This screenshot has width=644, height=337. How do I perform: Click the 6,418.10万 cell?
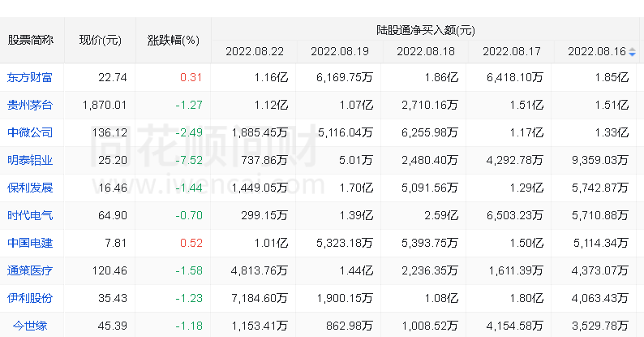[x=515, y=77]
